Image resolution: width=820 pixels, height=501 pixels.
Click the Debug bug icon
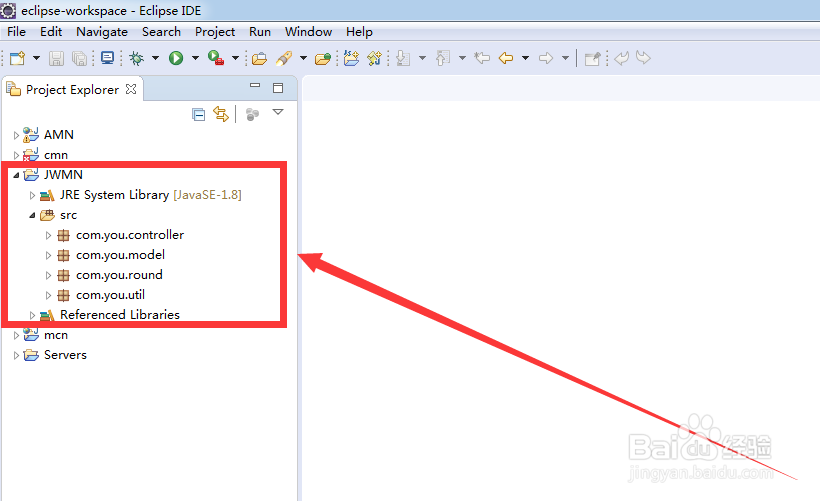click(136, 58)
